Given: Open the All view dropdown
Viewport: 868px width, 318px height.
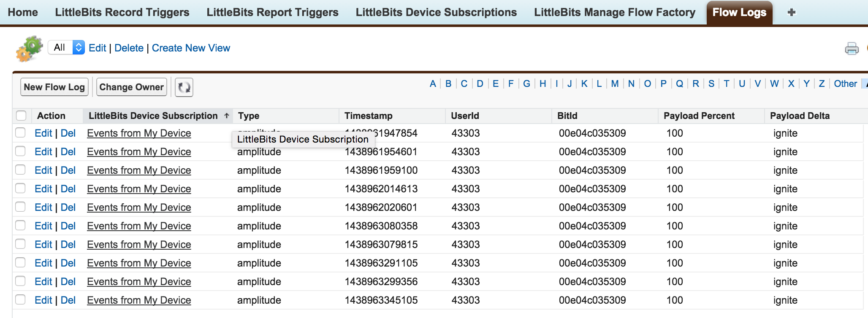Looking at the screenshot, I should pos(66,48).
